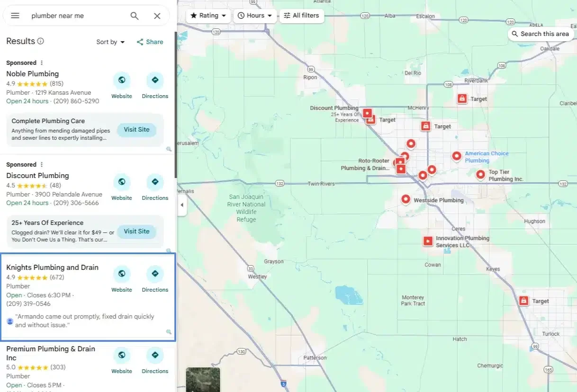Collapse the side results panel

182,205
